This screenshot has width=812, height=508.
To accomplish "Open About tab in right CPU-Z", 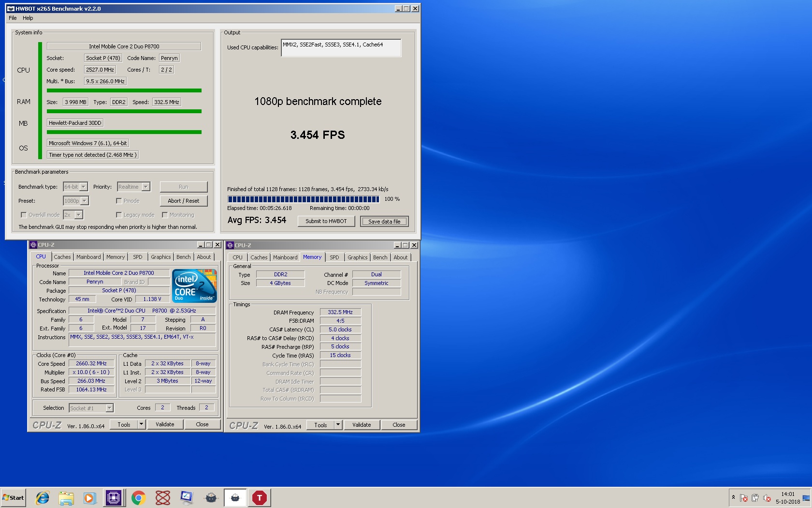I will pyautogui.click(x=400, y=257).
